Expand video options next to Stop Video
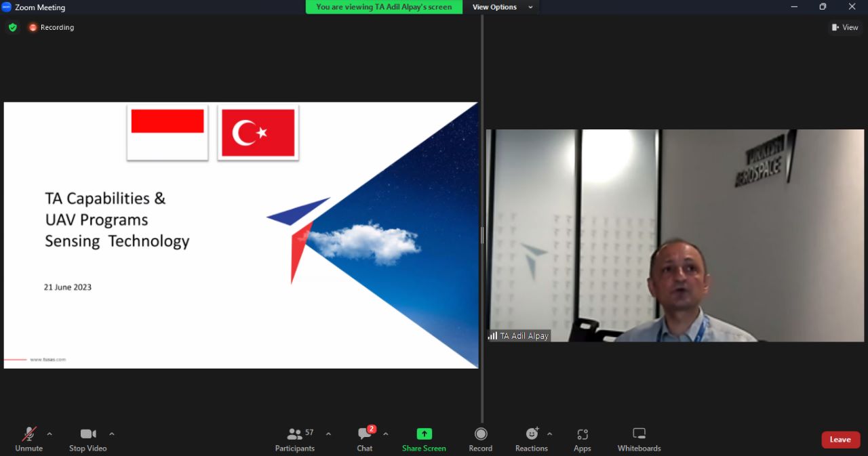Viewport: 868px width, 456px height. click(x=112, y=434)
